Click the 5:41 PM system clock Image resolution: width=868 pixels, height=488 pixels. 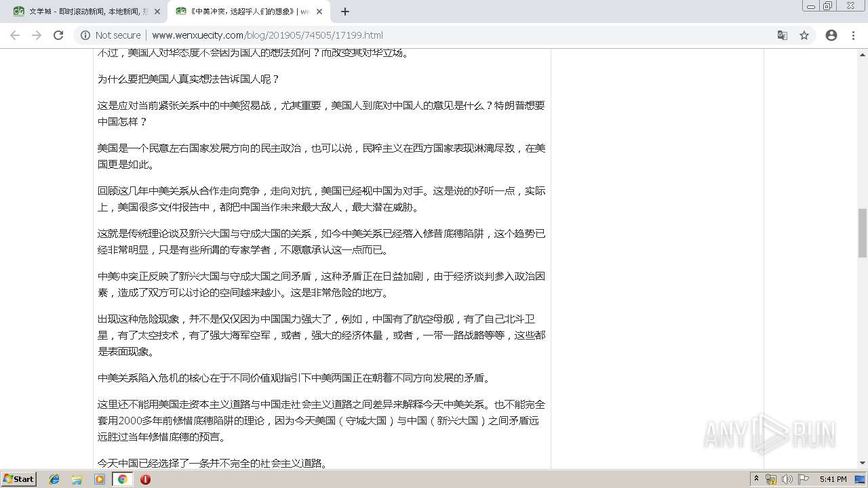(833, 479)
